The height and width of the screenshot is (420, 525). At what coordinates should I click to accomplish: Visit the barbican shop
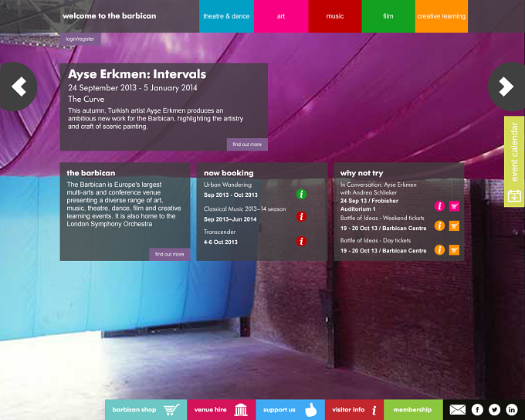146,410
